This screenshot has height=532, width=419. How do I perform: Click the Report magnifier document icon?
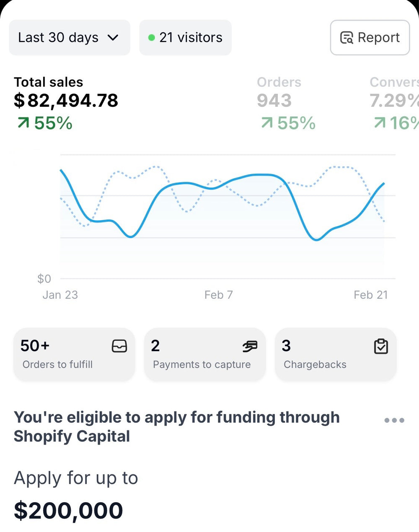click(347, 38)
